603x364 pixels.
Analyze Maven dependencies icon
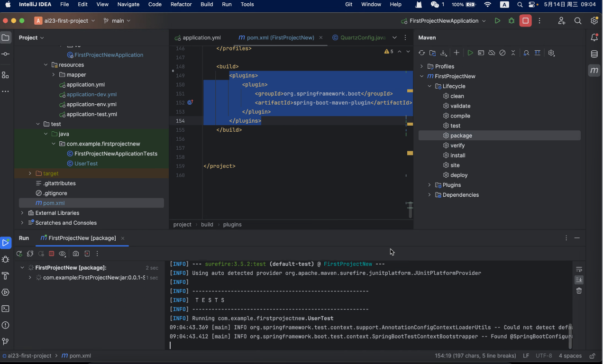(x=527, y=53)
